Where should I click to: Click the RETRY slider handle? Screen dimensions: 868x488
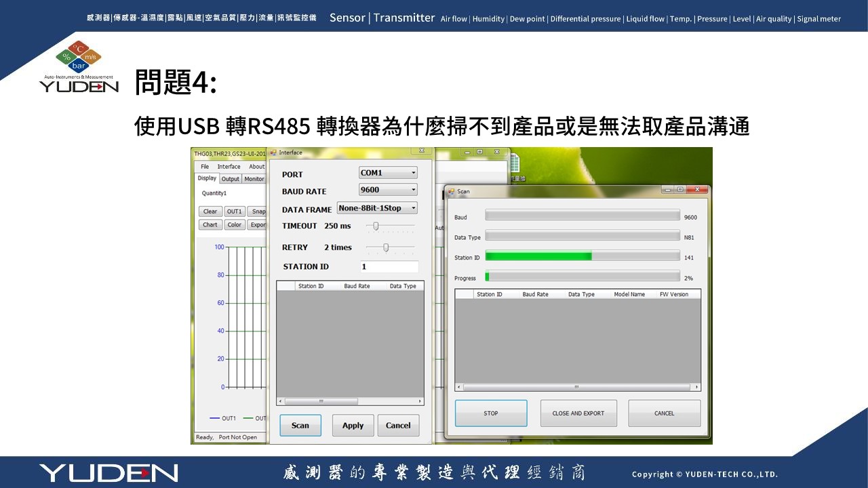[x=386, y=247]
